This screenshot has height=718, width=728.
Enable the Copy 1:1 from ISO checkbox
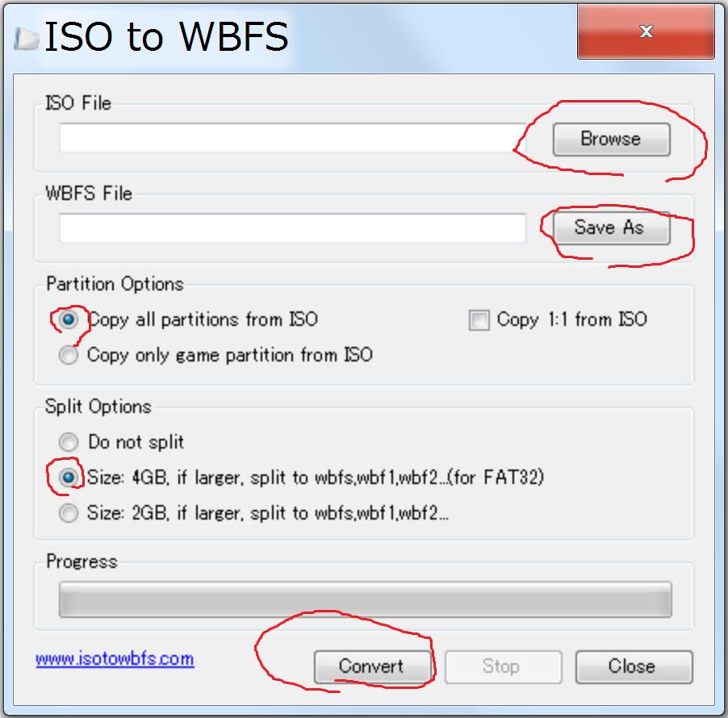[479, 319]
